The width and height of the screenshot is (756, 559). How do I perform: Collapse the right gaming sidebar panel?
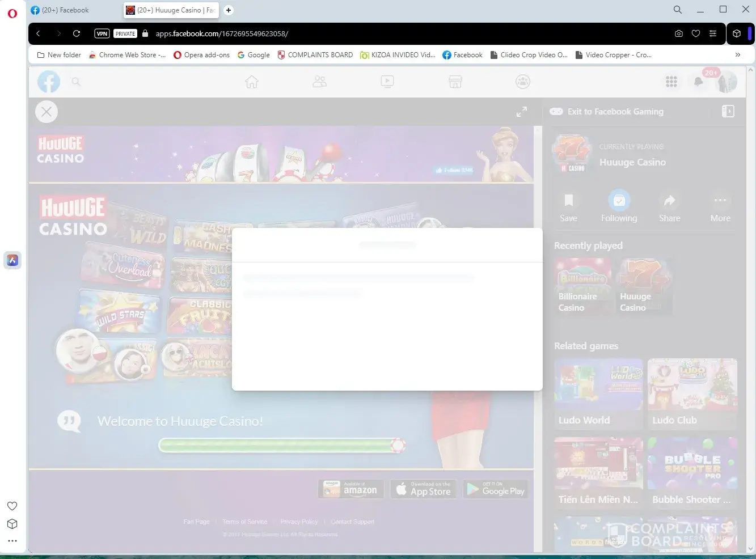[728, 112]
